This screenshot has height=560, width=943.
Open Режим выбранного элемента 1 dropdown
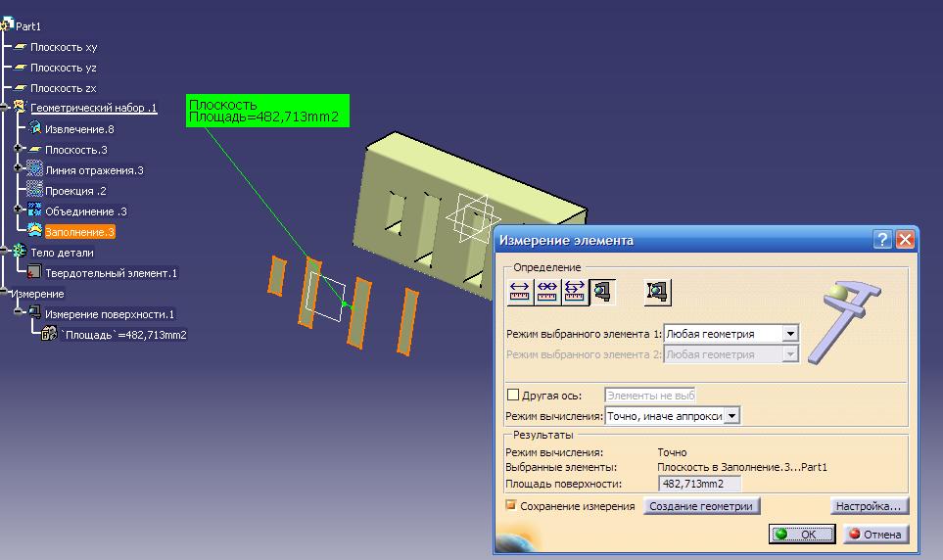click(x=790, y=333)
